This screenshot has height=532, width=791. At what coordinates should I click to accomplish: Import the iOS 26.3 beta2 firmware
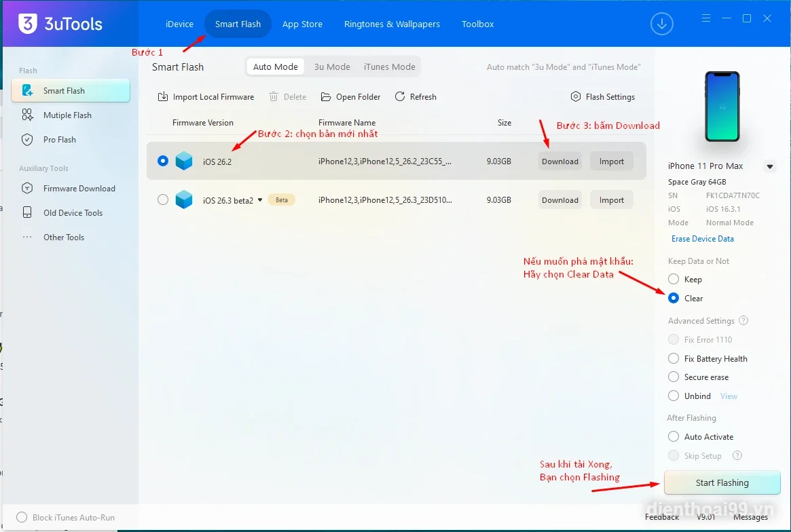point(611,200)
